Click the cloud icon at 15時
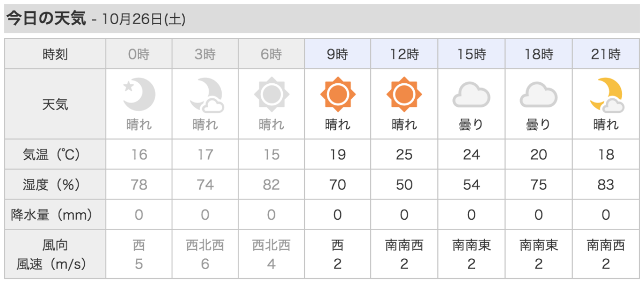 pos(471,96)
